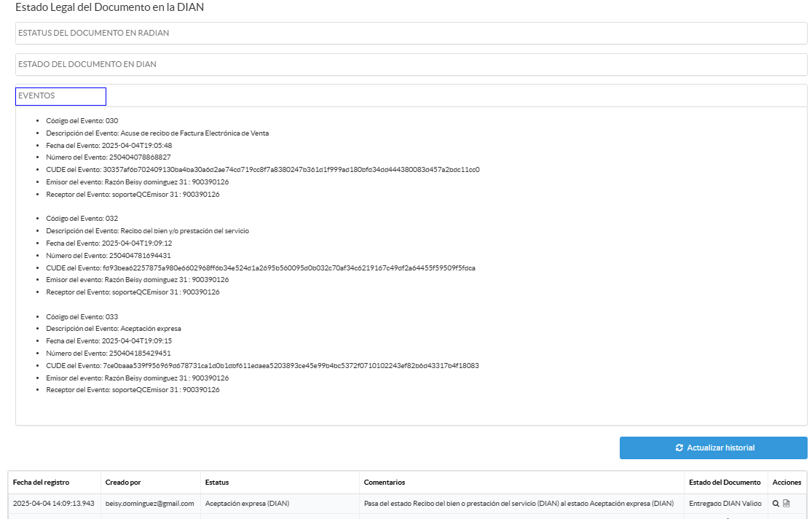Click the Creado por column header

[x=123, y=483]
